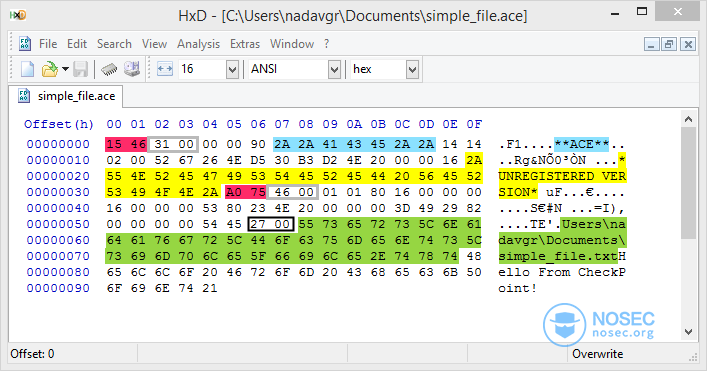The height and width of the screenshot is (371, 707).
Task: Click 'davgr\Documents\' decoded text
Action: (562, 240)
